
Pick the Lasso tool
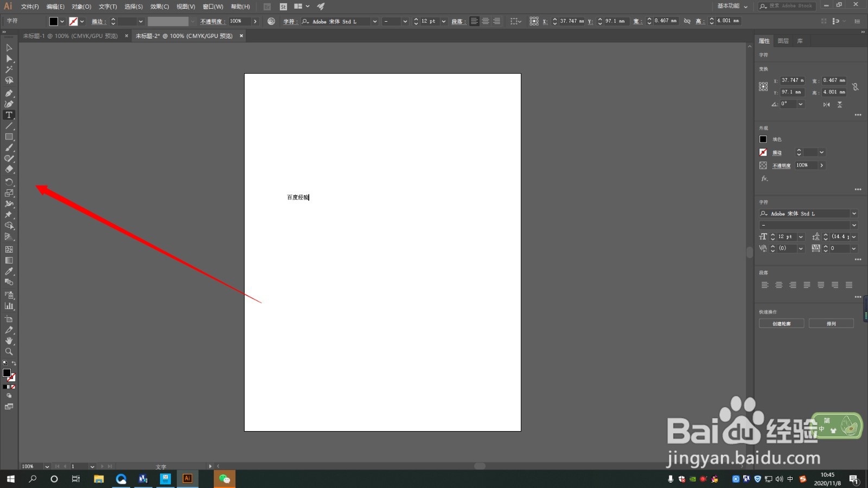(9, 80)
